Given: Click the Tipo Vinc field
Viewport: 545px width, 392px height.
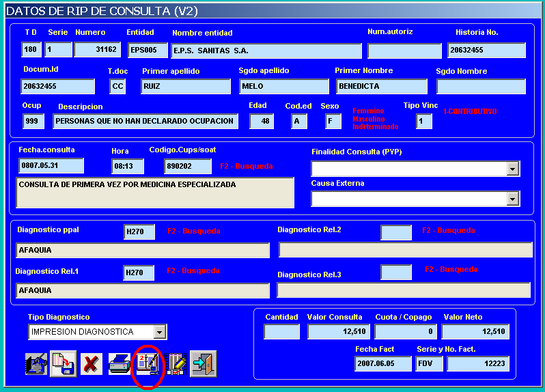Looking at the screenshot, I should pyautogui.click(x=424, y=122).
